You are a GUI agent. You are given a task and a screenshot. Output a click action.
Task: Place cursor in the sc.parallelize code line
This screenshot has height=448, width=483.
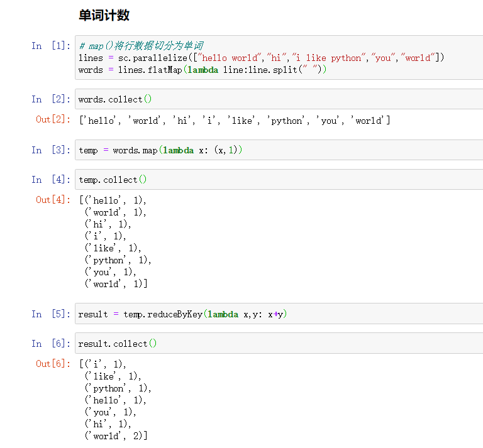point(261,58)
